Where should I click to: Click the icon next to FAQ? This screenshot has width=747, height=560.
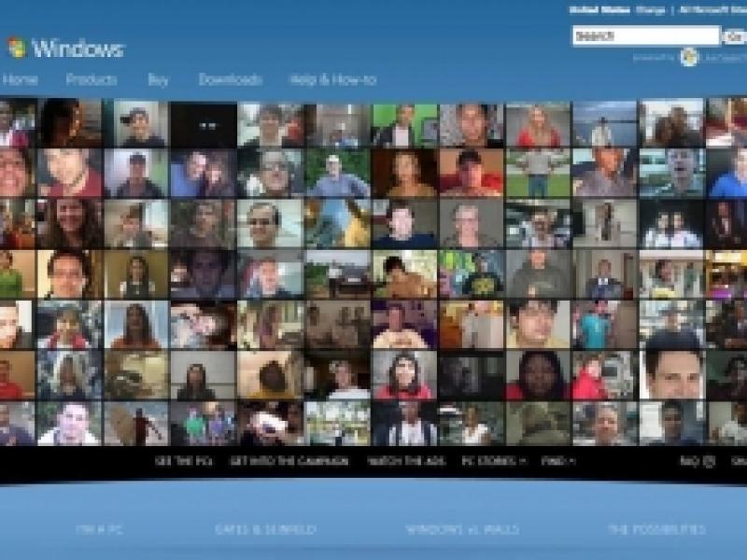tap(709, 459)
